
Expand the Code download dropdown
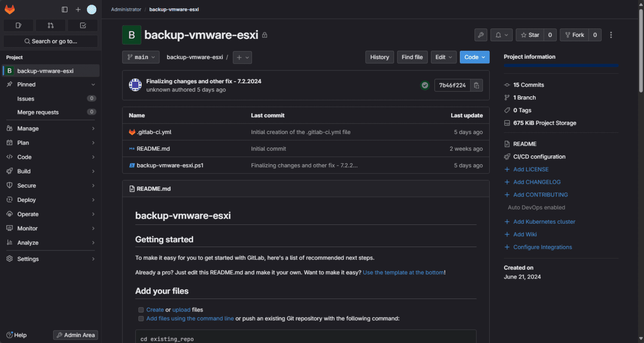click(x=474, y=57)
